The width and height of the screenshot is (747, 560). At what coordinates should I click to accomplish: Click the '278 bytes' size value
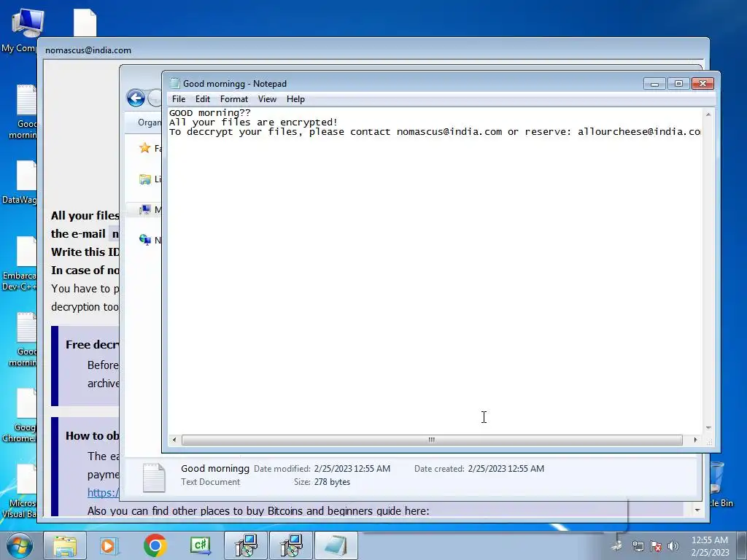[x=332, y=482]
